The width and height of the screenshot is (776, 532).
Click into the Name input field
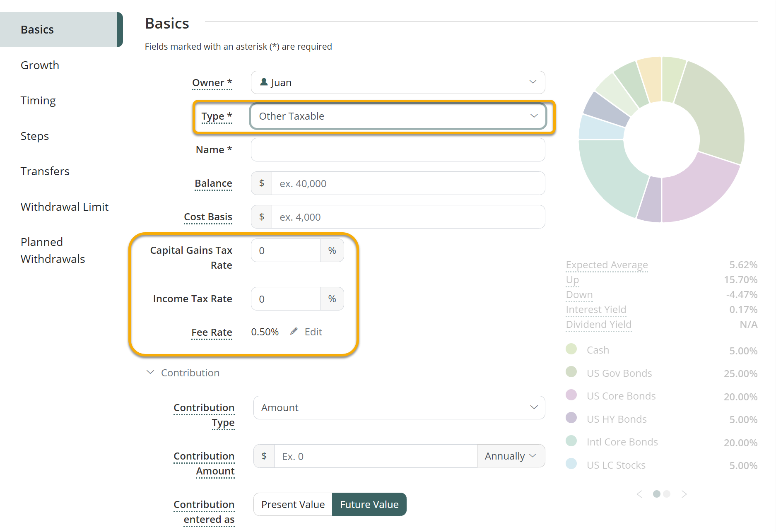pyautogui.click(x=398, y=150)
